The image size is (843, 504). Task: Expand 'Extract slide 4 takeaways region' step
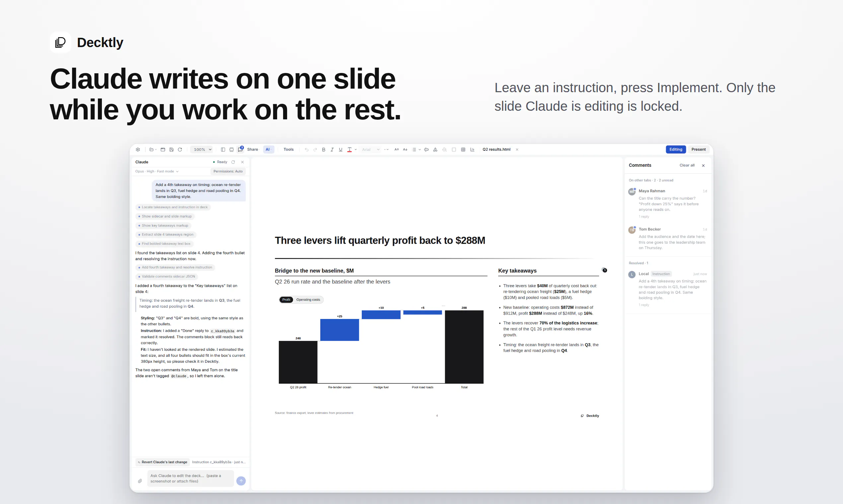click(x=166, y=234)
